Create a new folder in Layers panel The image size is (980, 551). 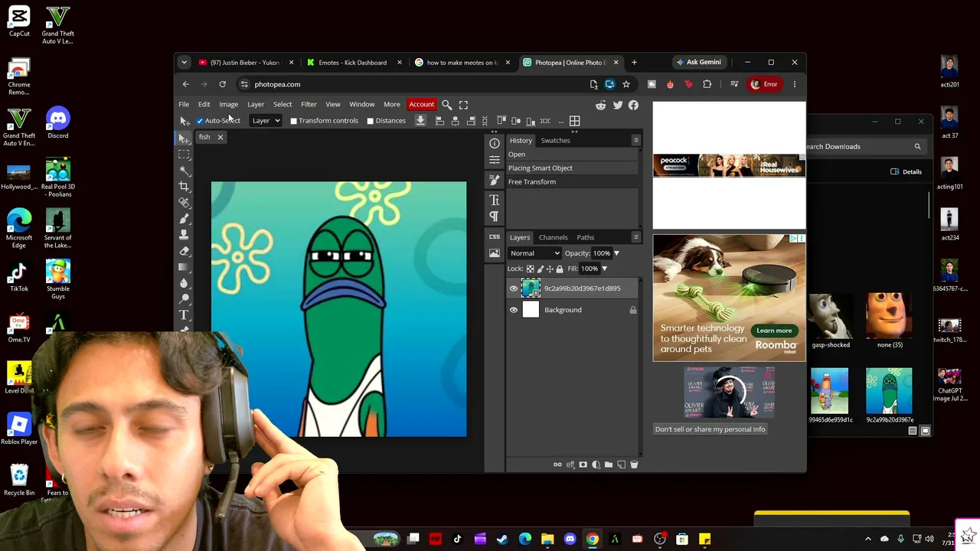(609, 465)
